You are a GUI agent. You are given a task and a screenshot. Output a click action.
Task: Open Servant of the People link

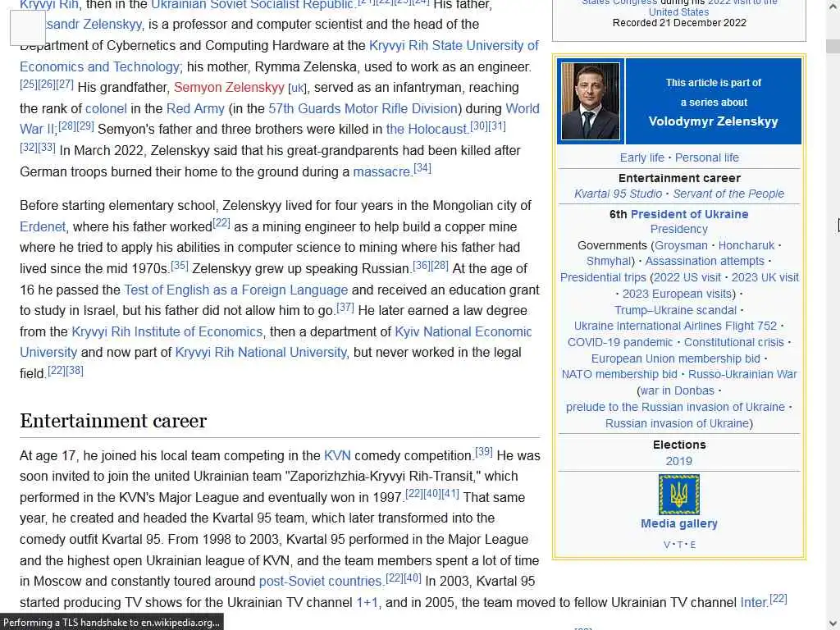[728, 194]
